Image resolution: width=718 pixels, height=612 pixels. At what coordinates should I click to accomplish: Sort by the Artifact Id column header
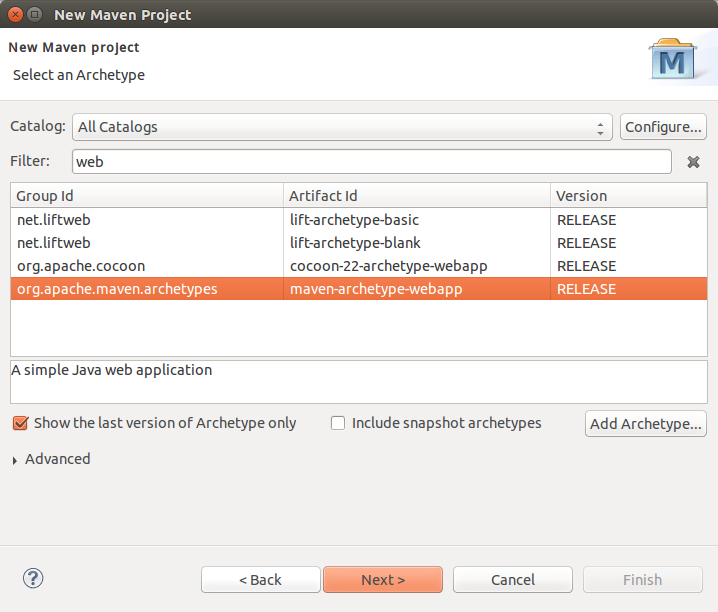[x=417, y=195]
